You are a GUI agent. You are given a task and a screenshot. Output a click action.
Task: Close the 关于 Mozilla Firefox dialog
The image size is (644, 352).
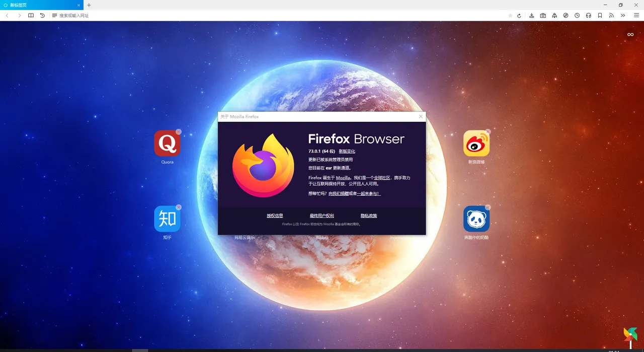click(x=421, y=116)
